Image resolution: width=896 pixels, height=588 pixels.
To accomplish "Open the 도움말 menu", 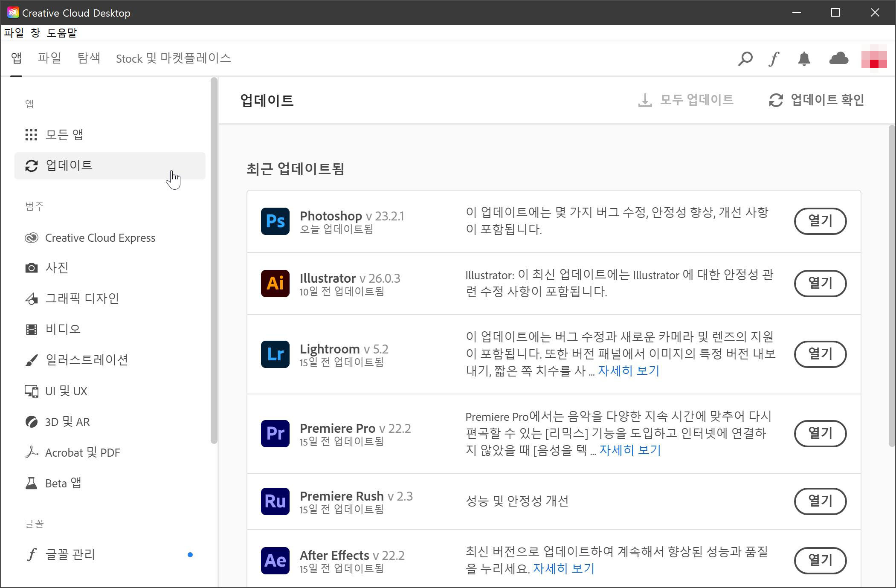I will tap(61, 33).
